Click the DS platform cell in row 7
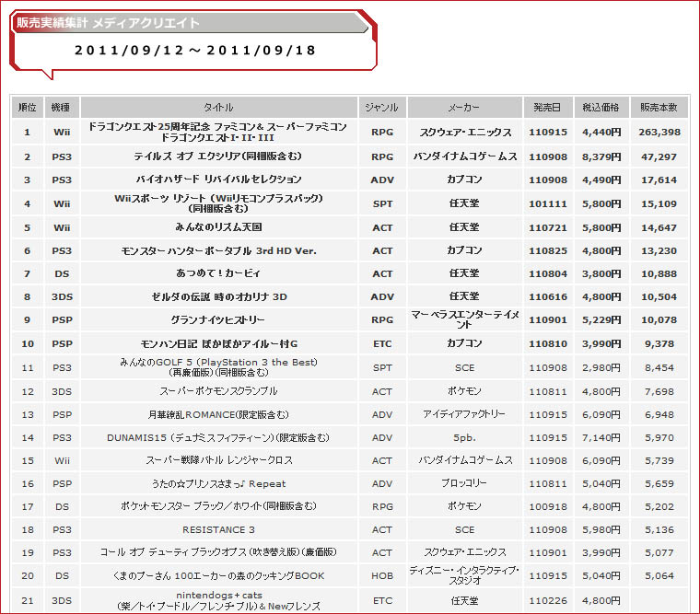Image resolution: width=700 pixels, height=614 pixels. point(62,273)
